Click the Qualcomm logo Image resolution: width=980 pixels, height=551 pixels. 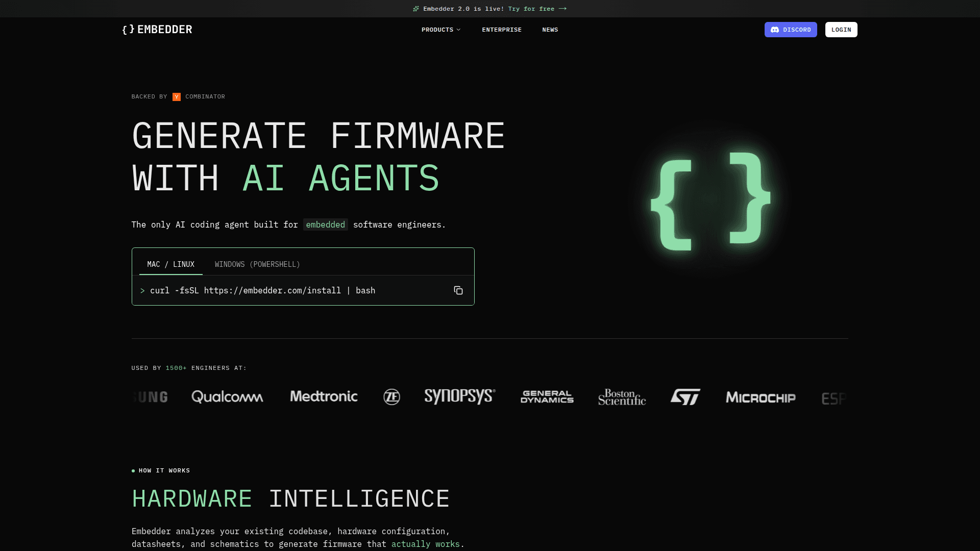[227, 397]
